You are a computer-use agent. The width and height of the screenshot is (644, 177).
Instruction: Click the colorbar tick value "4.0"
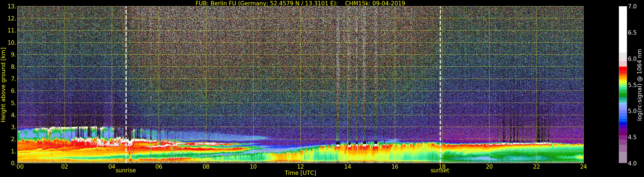pyautogui.click(x=632, y=163)
